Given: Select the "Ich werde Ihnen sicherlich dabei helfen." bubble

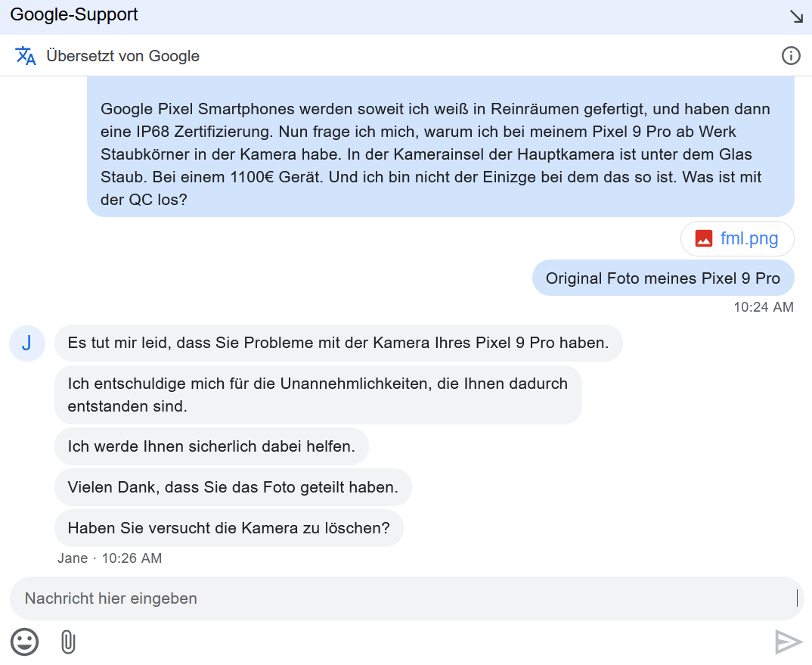Looking at the screenshot, I should (211, 446).
